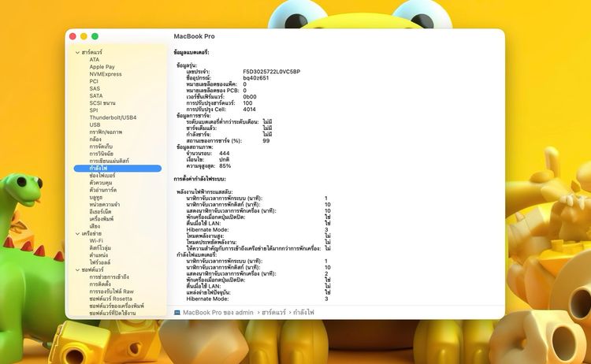Select Apple Pay in the sidebar

(x=102, y=67)
